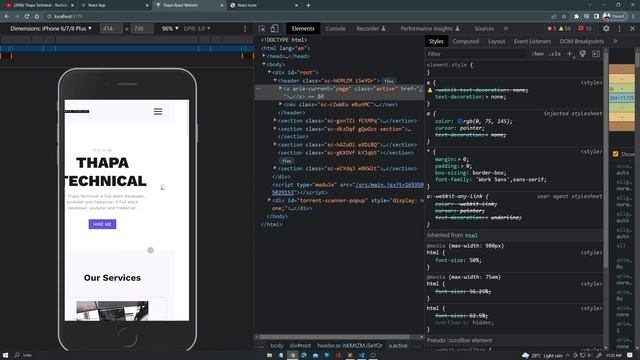Click the viewport width field 414
Image resolution: width=640 pixels, height=360 pixels.
[111, 29]
